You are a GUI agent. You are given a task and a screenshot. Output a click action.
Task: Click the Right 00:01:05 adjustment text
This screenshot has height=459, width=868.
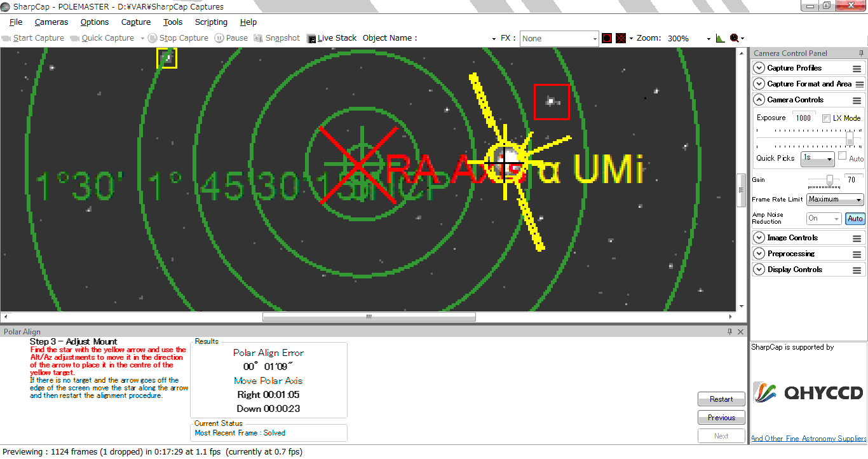coord(268,395)
